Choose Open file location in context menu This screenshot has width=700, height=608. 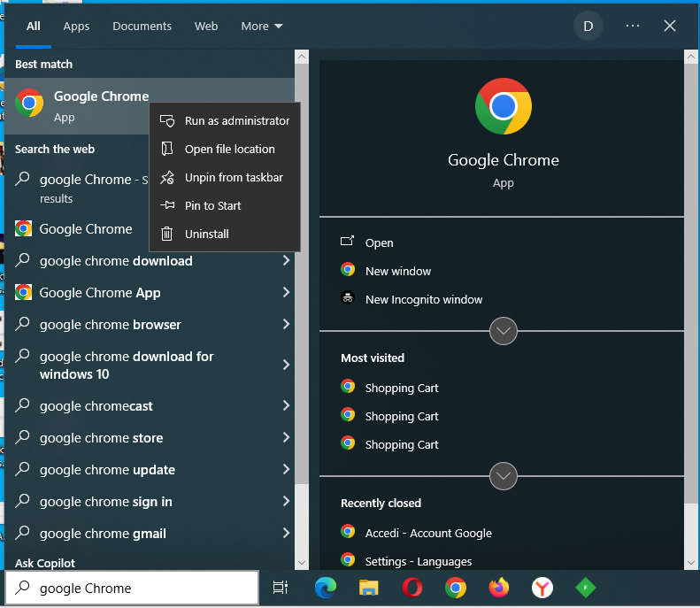(225, 149)
